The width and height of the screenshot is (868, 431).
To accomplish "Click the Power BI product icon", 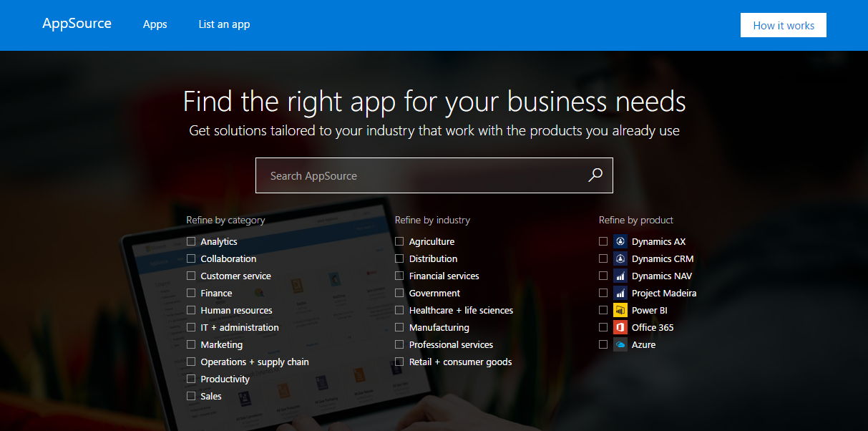I will coord(620,310).
